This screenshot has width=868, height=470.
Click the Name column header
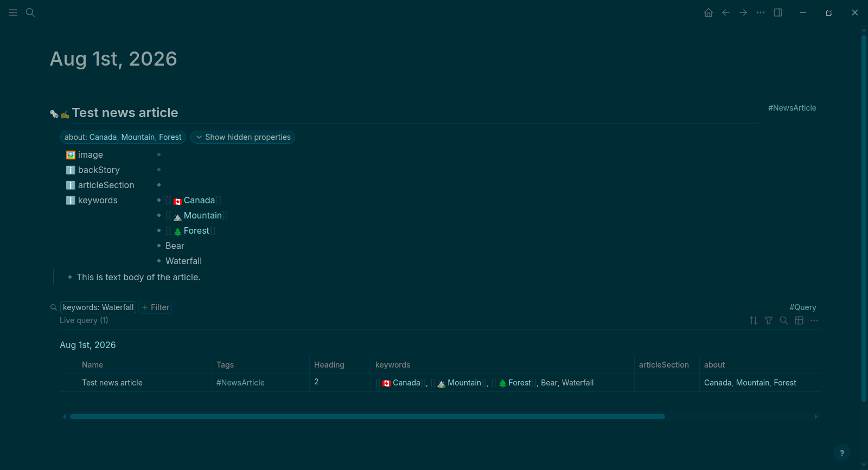click(92, 365)
